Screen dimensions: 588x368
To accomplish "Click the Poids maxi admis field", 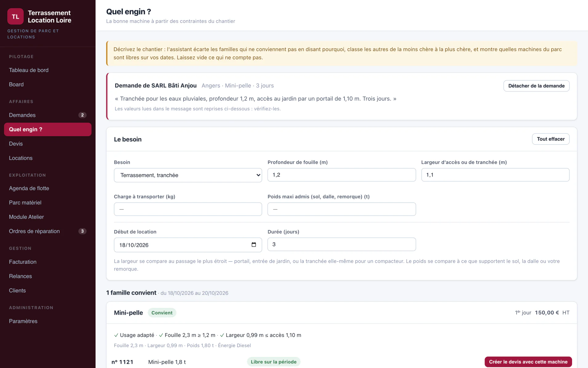I will [341, 209].
